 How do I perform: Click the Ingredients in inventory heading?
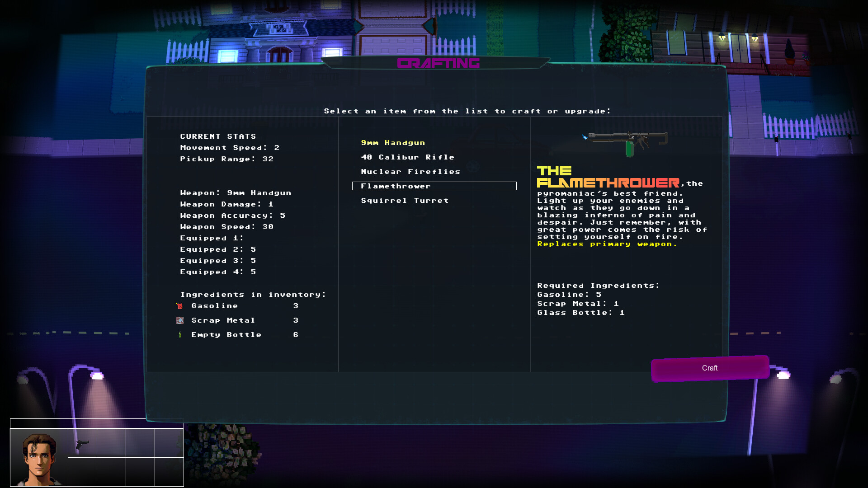253,294
